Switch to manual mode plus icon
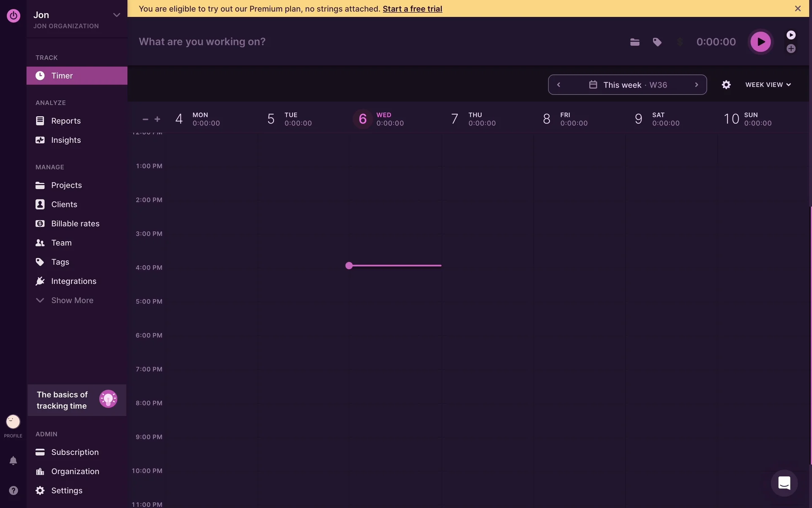 (791, 49)
